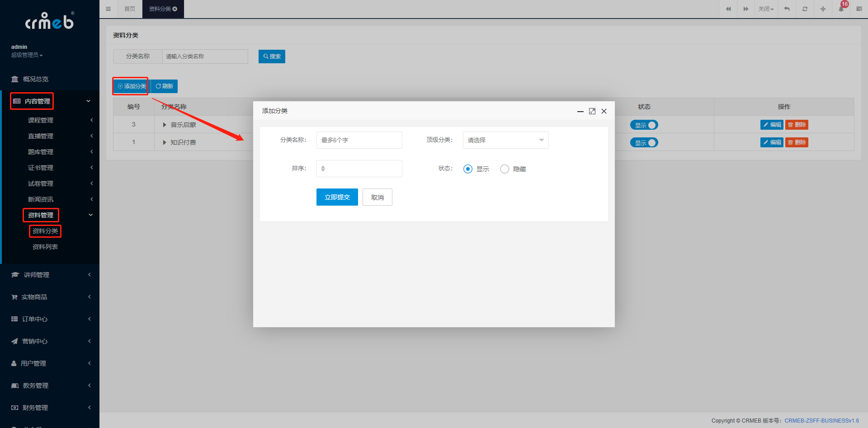
Task: Open 课程管理 in the sidebar
Action: pos(41,120)
